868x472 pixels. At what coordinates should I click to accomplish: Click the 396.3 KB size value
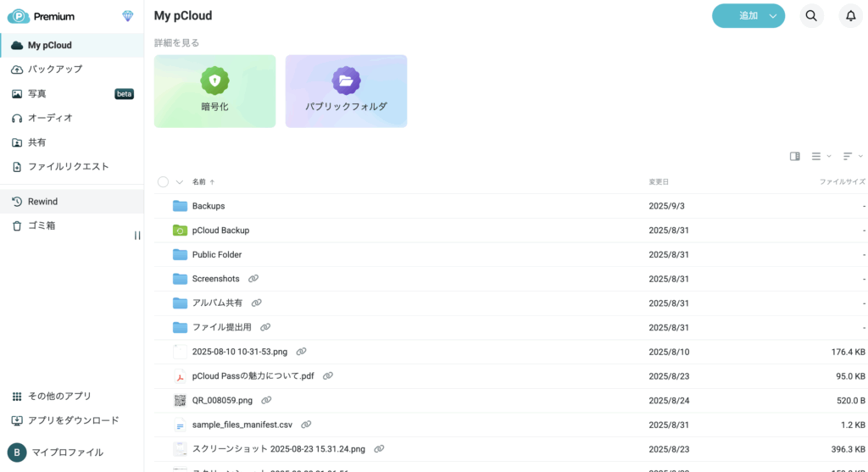tap(848, 449)
